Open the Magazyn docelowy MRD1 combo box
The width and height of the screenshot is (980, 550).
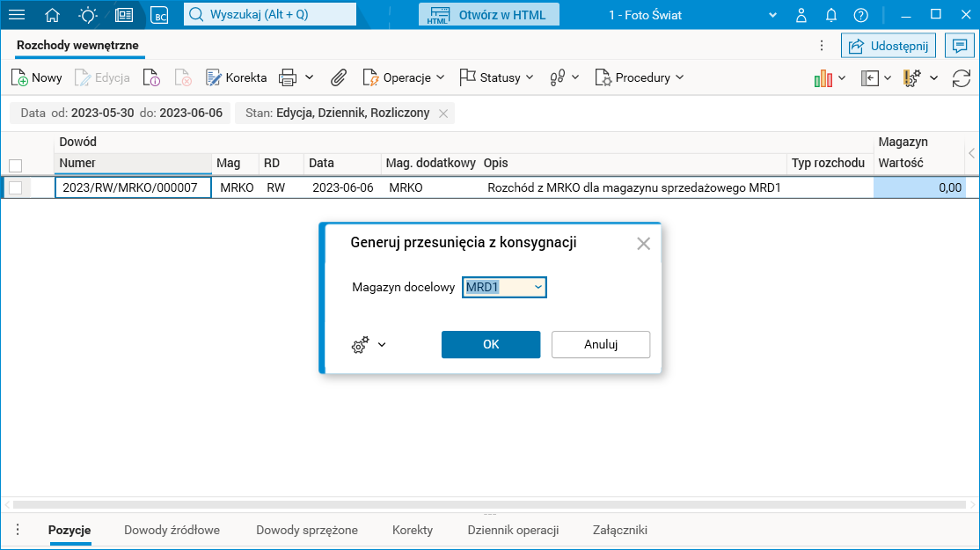point(504,288)
